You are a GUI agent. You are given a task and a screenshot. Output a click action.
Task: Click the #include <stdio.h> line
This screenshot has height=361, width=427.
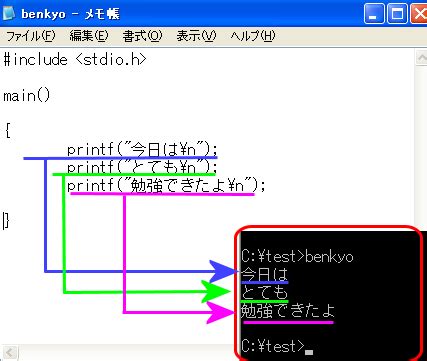coord(75,60)
